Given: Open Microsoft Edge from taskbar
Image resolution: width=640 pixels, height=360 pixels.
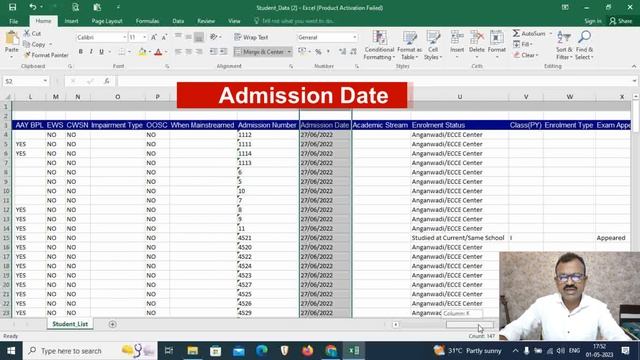Looking at the screenshot, I should coord(262,351).
